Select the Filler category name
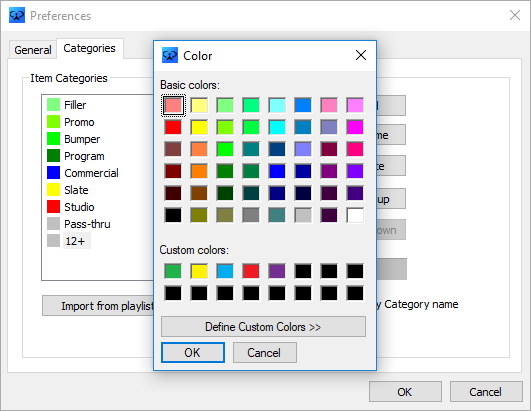This screenshot has height=411, width=531. pyautogui.click(x=75, y=105)
